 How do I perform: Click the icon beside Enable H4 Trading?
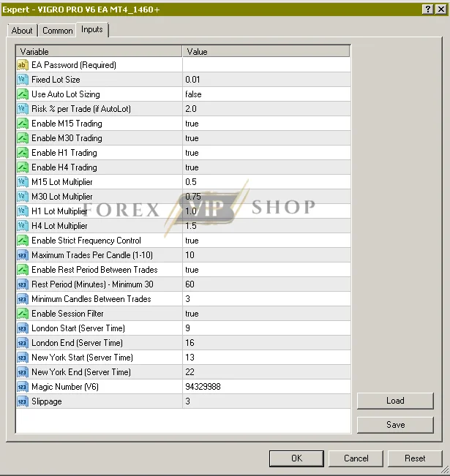coord(23,167)
